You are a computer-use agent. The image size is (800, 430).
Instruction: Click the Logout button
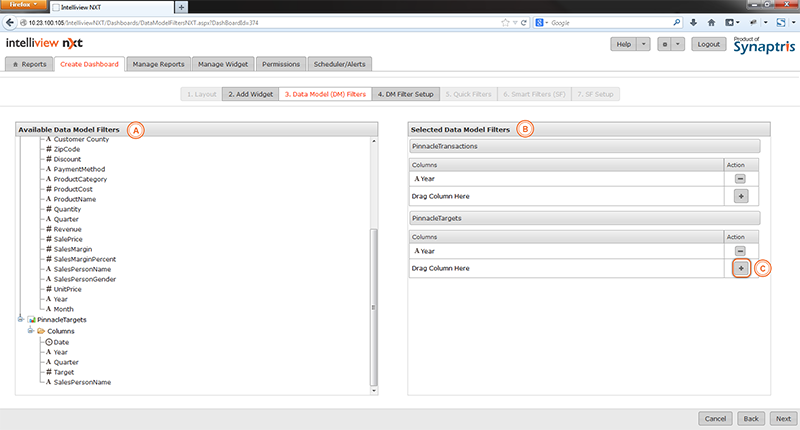coord(709,44)
